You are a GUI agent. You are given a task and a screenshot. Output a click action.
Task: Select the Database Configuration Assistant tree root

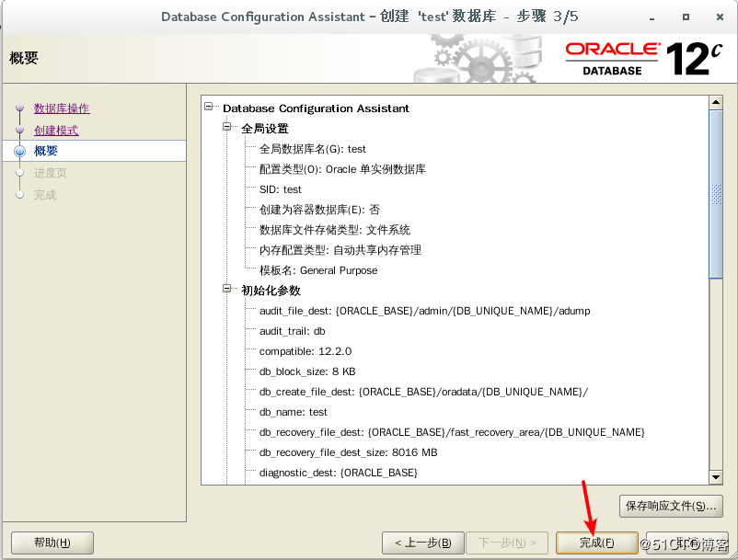[x=316, y=109]
